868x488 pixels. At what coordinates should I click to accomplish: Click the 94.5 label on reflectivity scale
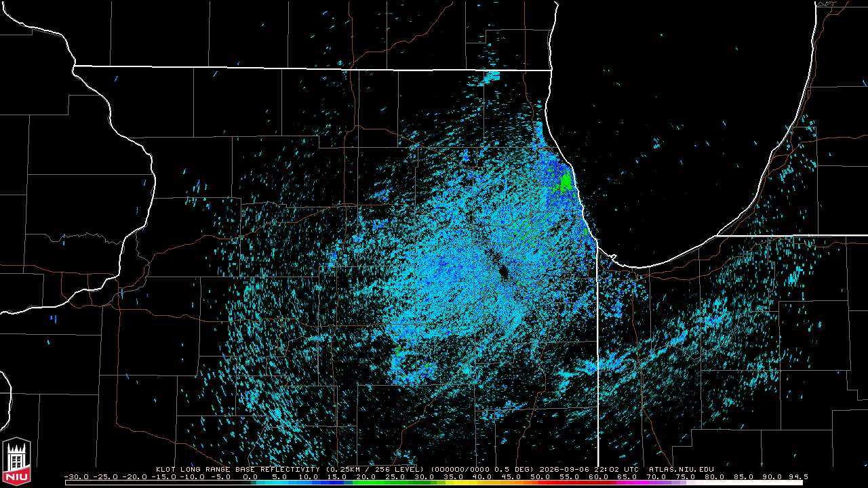[798, 476]
